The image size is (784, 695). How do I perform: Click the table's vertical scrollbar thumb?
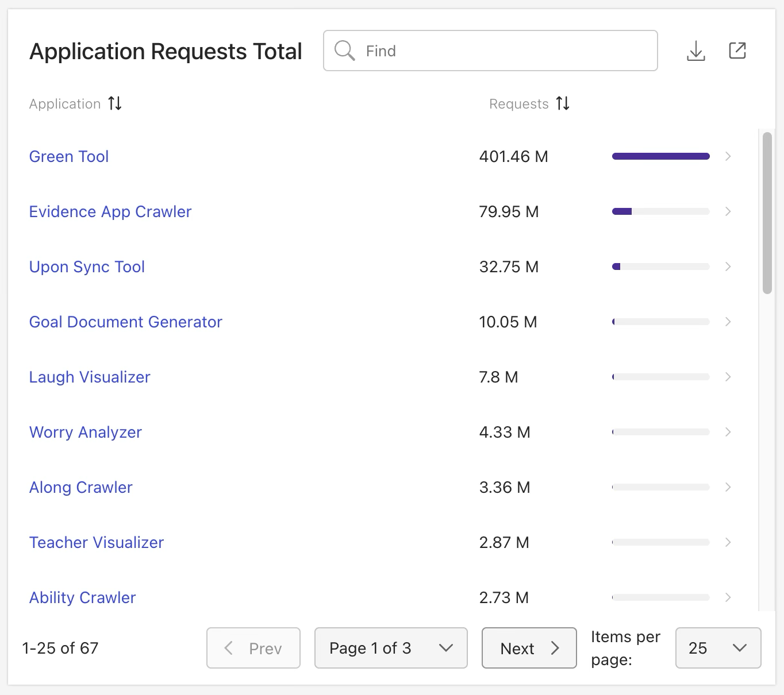pos(767,213)
